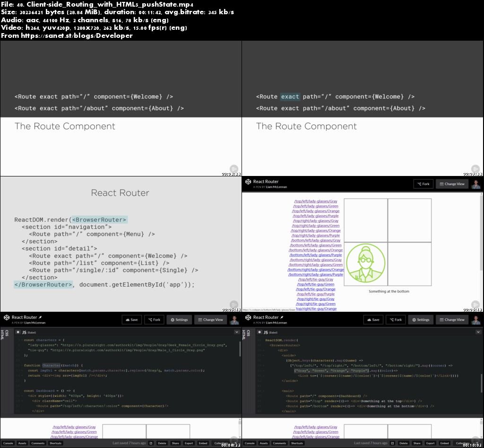Image resolution: width=484 pixels, height=448 pixels.
Task: Click Change View in the 00:08:22 frame
Action: [x=210, y=320]
